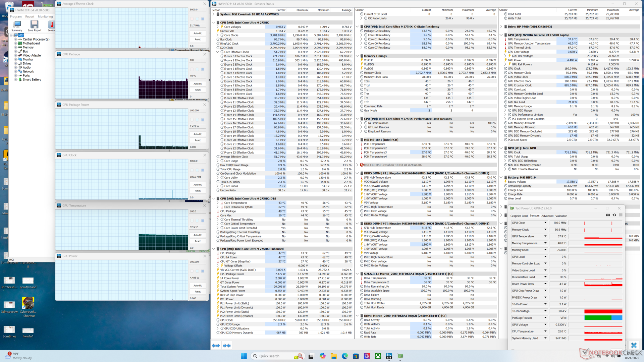Open the System Memory Used dropdown in GPU-Z

point(545,338)
